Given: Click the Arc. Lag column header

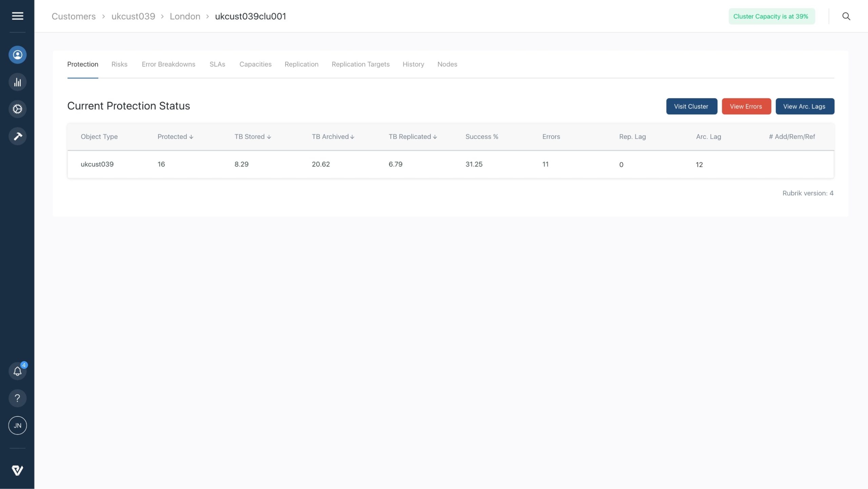Looking at the screenshot, I should [708, 136].
